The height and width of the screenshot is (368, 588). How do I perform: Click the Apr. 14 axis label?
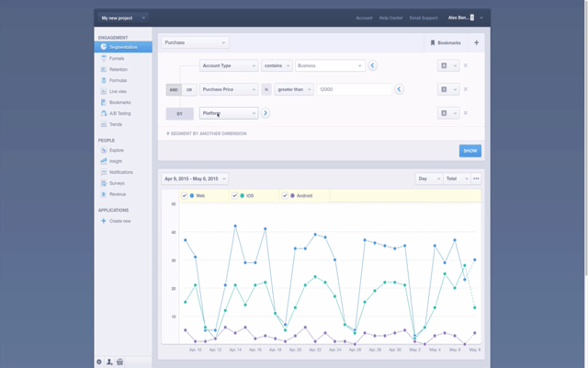(235, 350)
